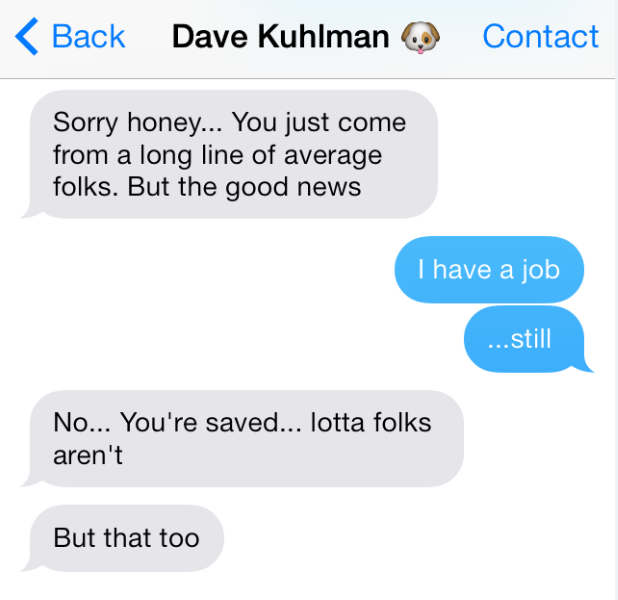Click the tail of the 'You're saved' bubble
This screenshot has height=600, width=618.
coord(28,480)
